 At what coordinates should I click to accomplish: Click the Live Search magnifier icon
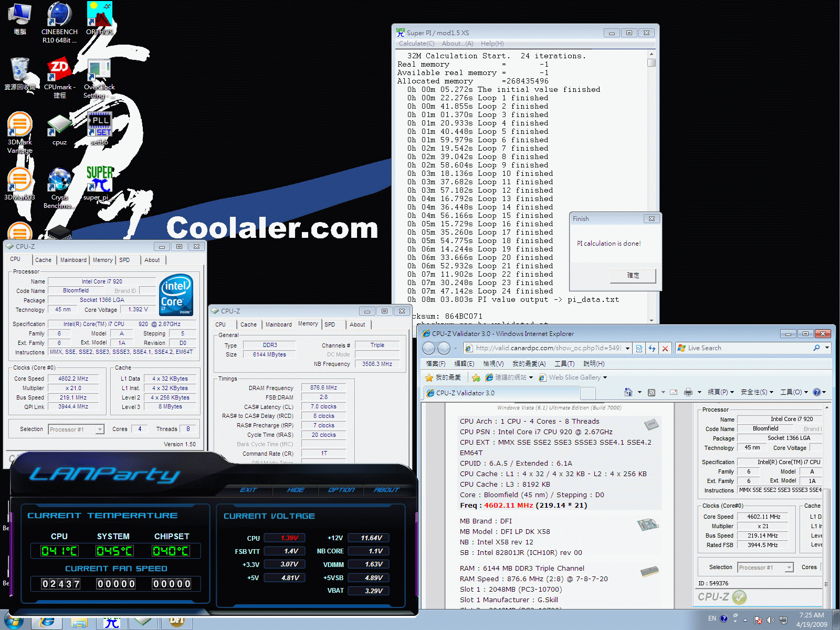coord(816,348)
